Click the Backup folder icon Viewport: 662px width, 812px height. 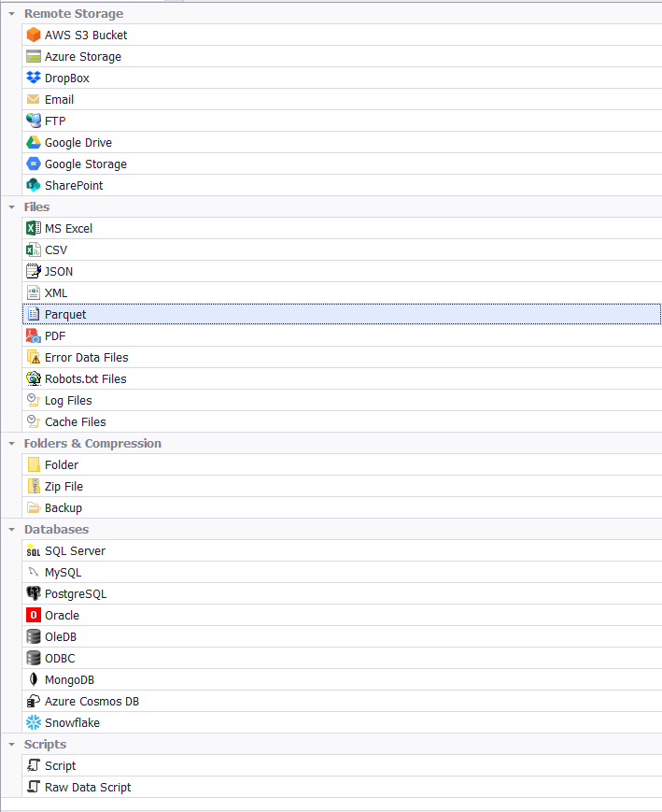point(33,507)
